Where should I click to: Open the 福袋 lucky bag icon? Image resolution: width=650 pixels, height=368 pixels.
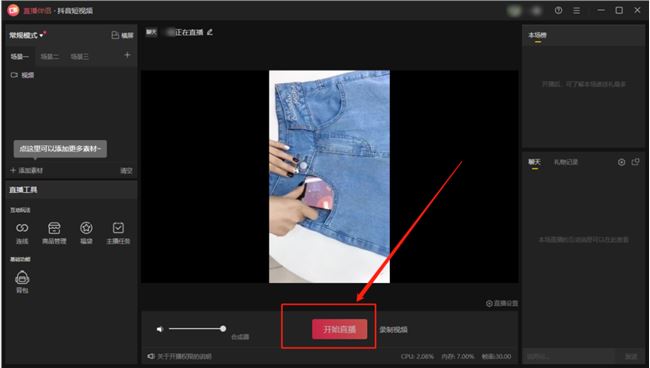(x=86, y=228)
